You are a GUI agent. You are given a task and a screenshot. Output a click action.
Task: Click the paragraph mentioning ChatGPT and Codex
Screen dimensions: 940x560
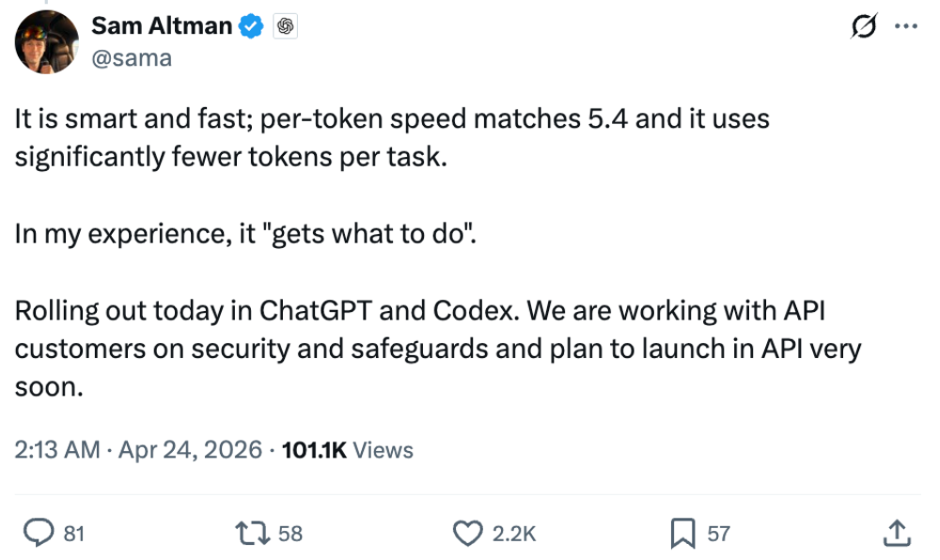point(420,348)
